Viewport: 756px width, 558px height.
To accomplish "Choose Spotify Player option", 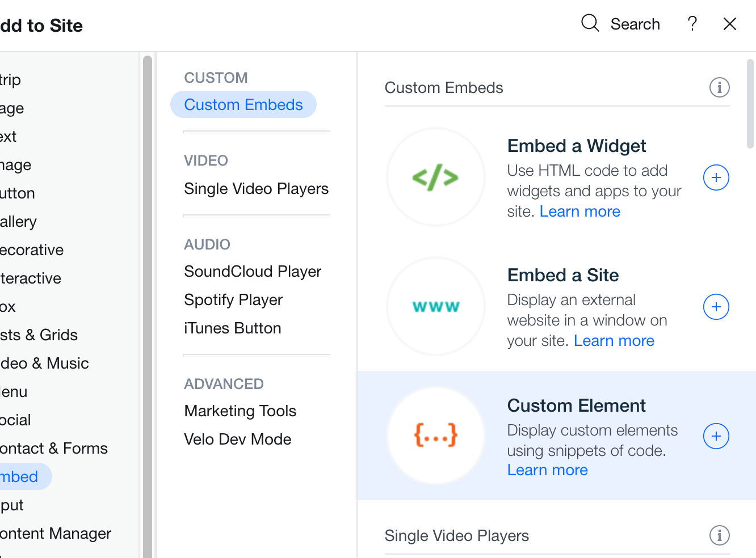I will (233, 300).
